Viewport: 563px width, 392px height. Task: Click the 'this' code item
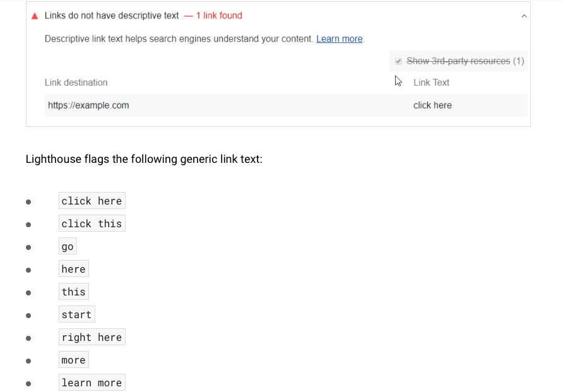point(74,292)
